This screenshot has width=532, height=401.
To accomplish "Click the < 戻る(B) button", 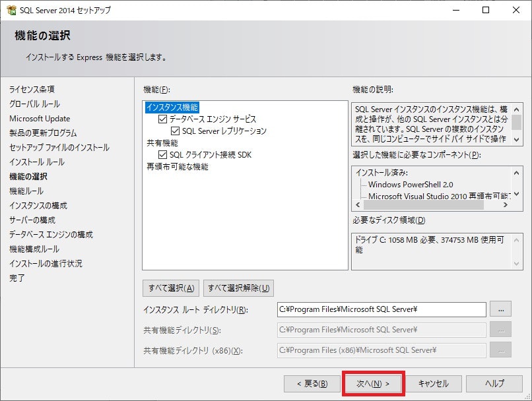I will tap(312, 384).
